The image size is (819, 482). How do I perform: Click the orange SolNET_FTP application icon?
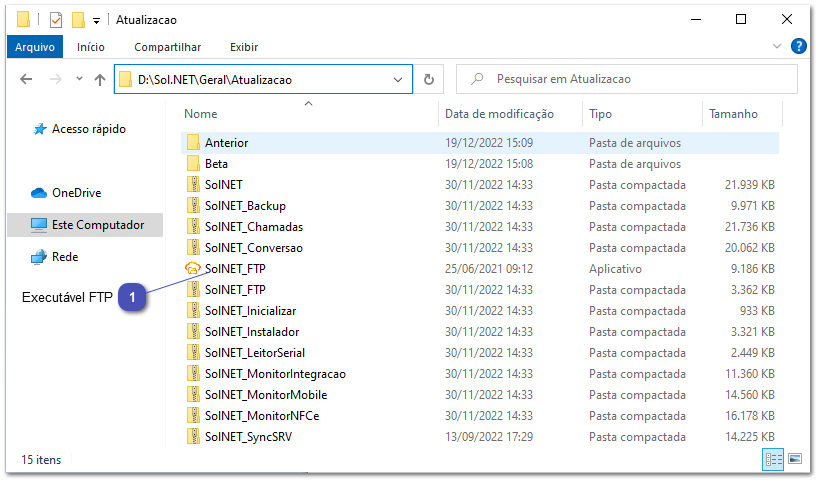click(x=193, y=268)
